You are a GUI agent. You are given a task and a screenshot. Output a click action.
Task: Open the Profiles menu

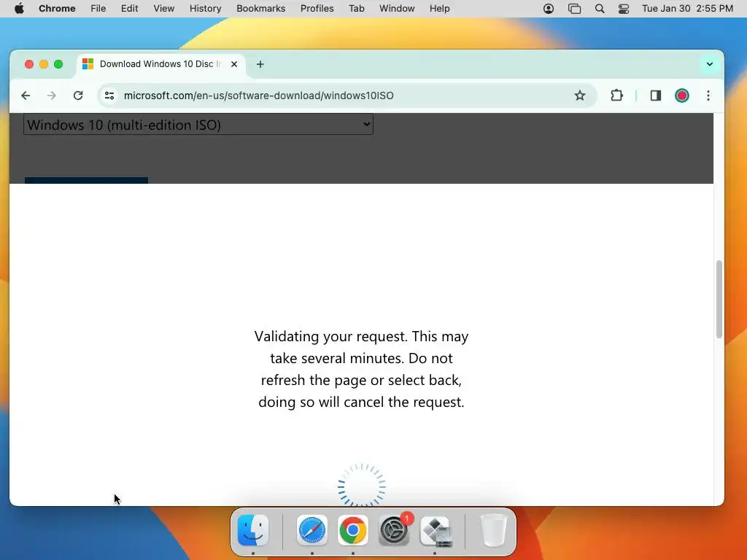(x=317, y=9)
